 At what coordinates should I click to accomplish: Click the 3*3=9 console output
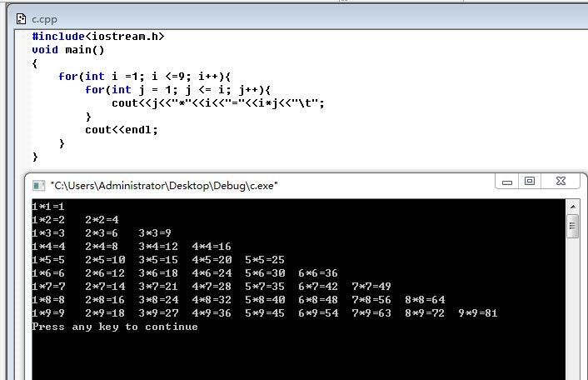pyautogui.click(x=155, y=233)
